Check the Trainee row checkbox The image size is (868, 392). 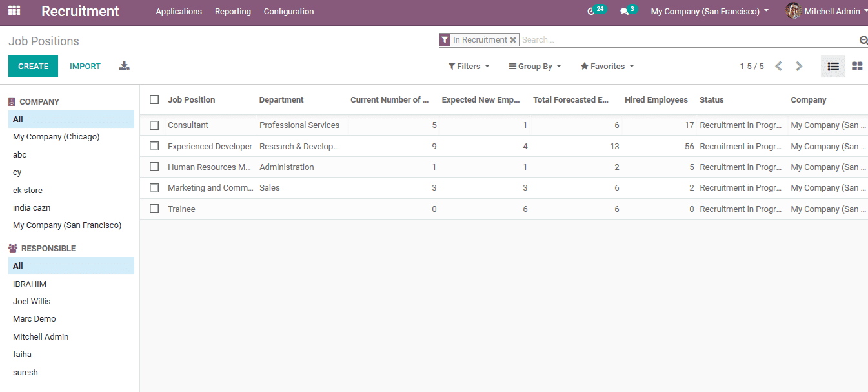pos(154,209)
